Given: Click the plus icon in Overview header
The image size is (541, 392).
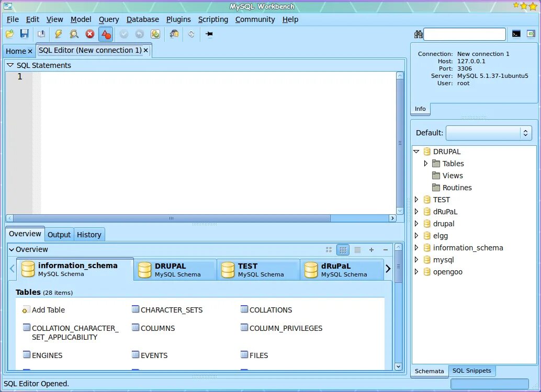Looking at the screenshot, I should 371,250.
